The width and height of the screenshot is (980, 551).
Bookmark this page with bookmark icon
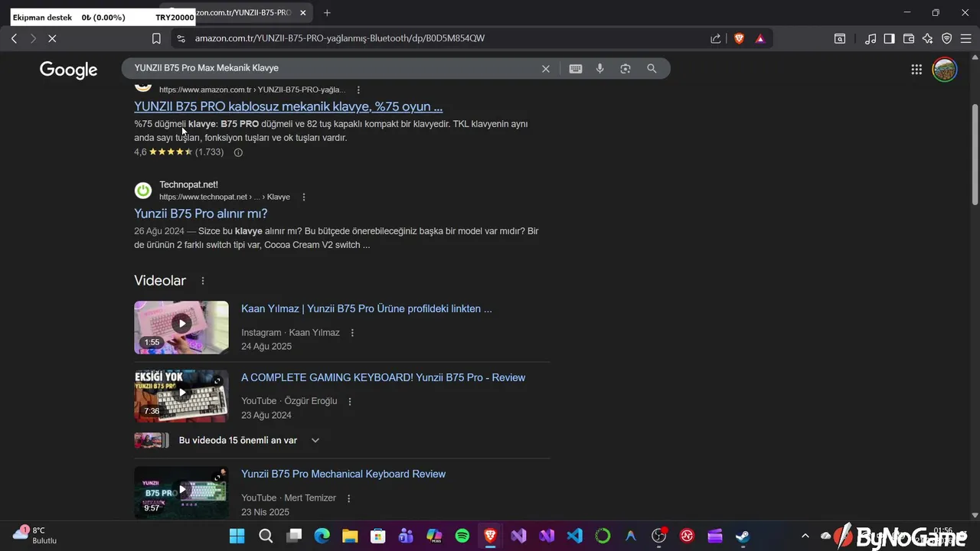click(156, 38)
